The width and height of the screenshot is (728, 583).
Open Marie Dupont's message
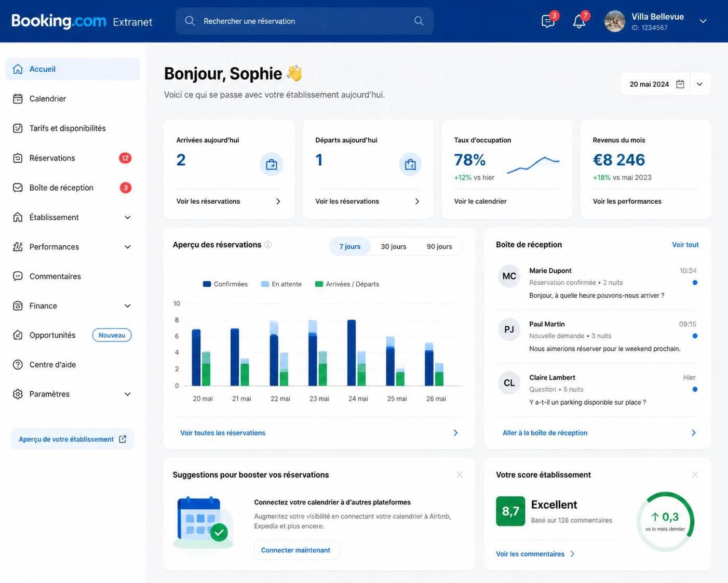[x=597, y=283]
